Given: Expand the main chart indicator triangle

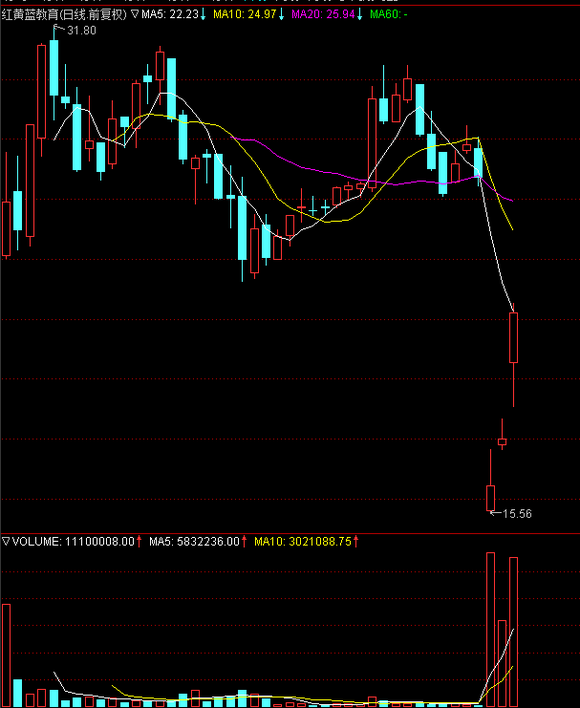Looking at the screenshot, I should tap(135, 14).
